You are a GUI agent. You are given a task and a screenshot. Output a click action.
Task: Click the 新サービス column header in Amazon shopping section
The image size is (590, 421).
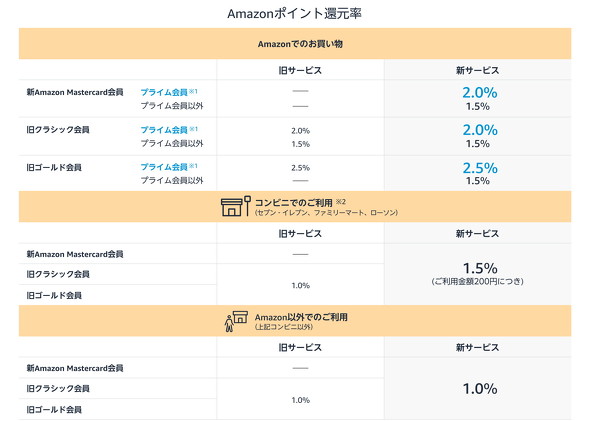tap(477, 70)
